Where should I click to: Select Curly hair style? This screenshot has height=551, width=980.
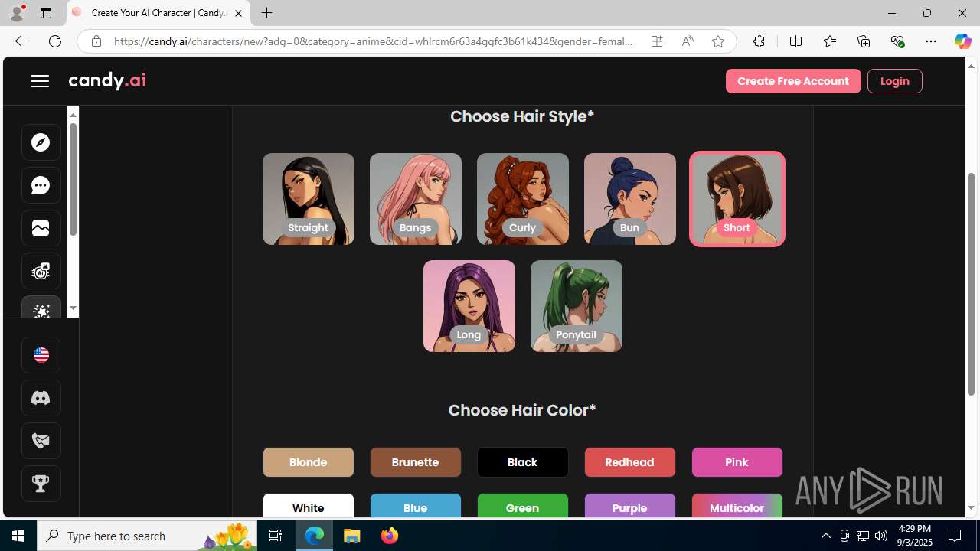tap(523, 199)
